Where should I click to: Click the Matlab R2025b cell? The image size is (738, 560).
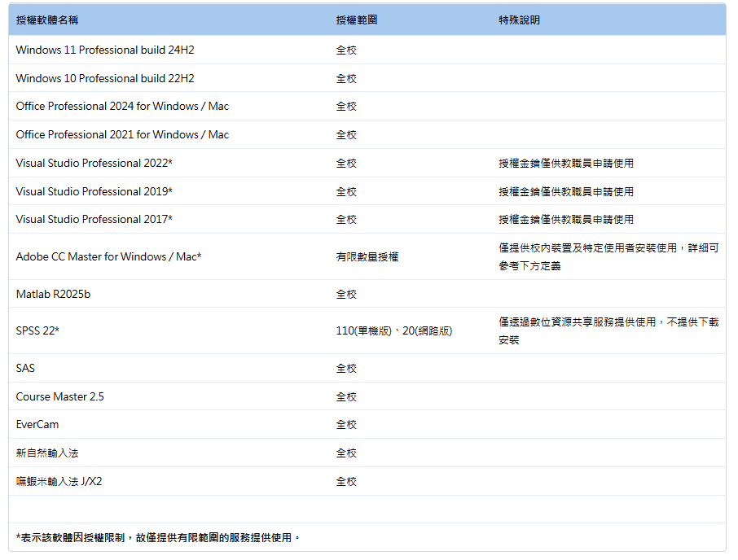click(x=53, y=295)
